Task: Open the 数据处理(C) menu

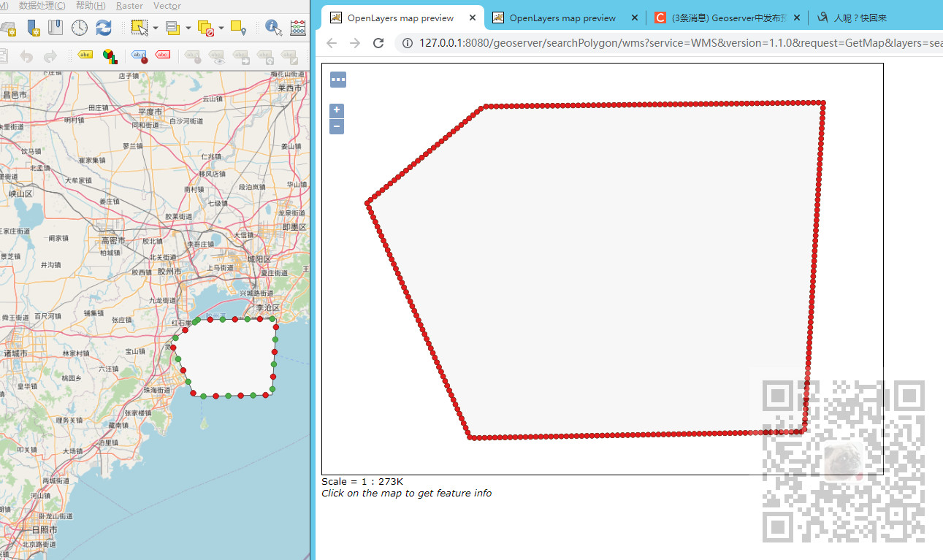Action: point(42,6)
